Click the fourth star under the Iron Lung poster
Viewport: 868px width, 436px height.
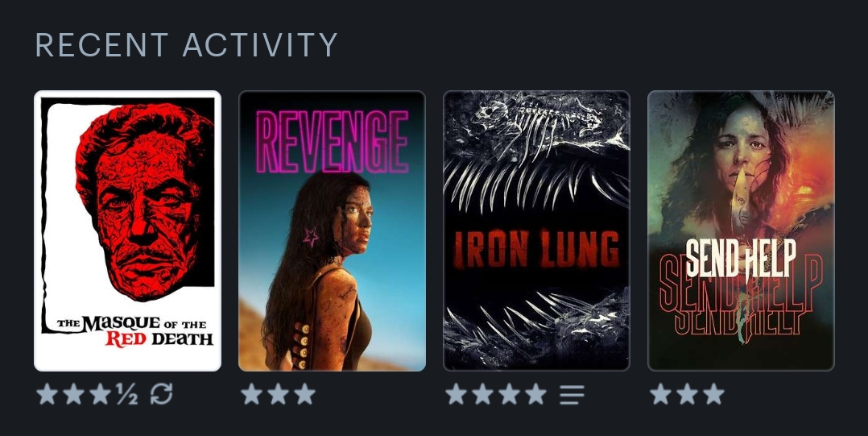(535, 394)
